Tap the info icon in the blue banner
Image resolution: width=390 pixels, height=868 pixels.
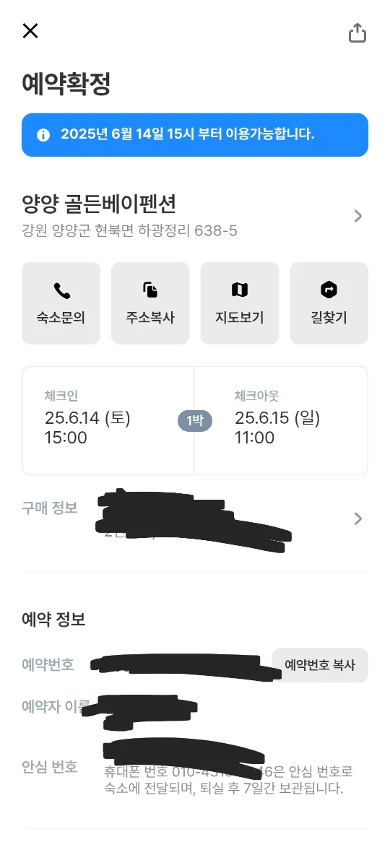click(43, 135)
